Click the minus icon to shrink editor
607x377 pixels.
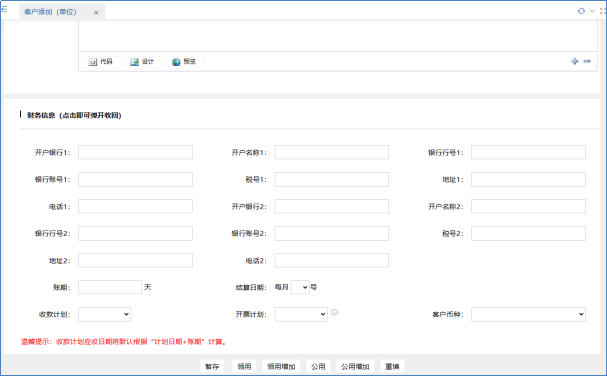pos(587,61)
